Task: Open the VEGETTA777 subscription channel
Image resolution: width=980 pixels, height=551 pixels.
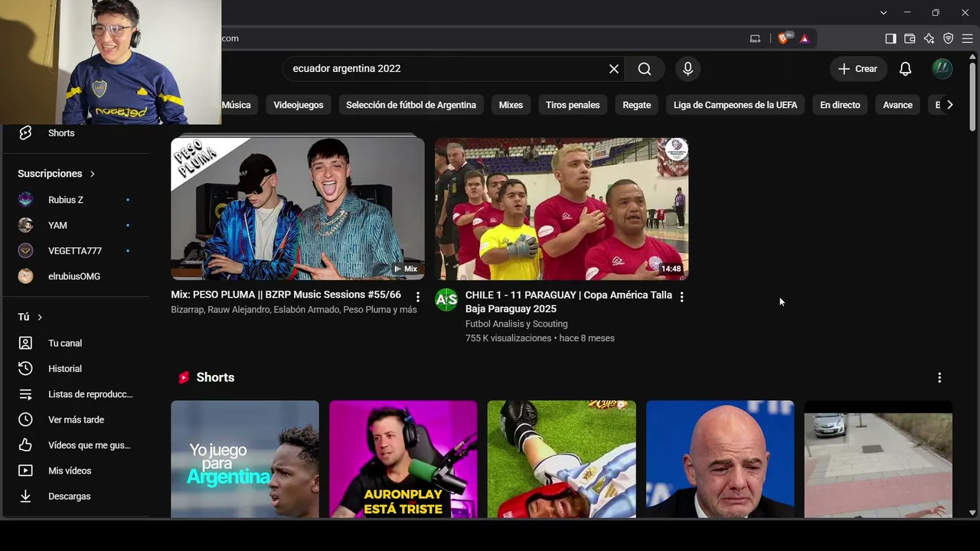Action: click(75, 251)
